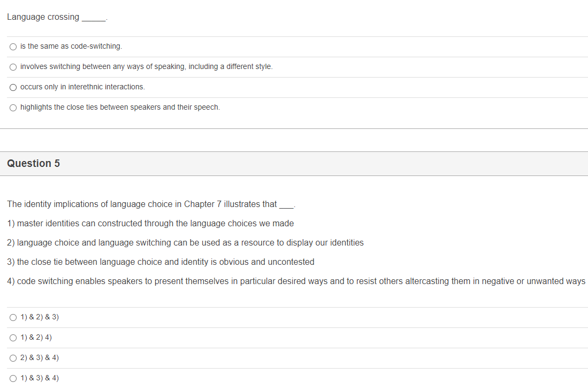Select answer '1) & 2) & 3)' for Question 5
This screenshot has height=390, width=588.
coord(12,317)
